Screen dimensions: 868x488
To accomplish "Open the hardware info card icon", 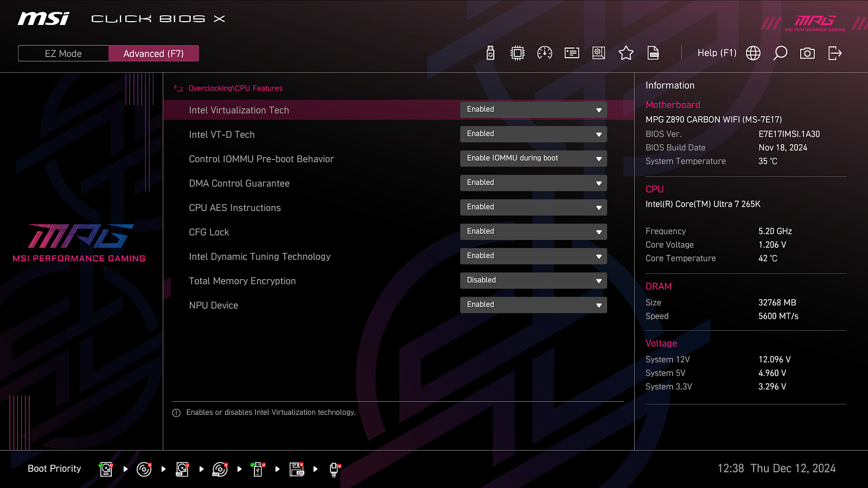I will (x=572, y=53).
